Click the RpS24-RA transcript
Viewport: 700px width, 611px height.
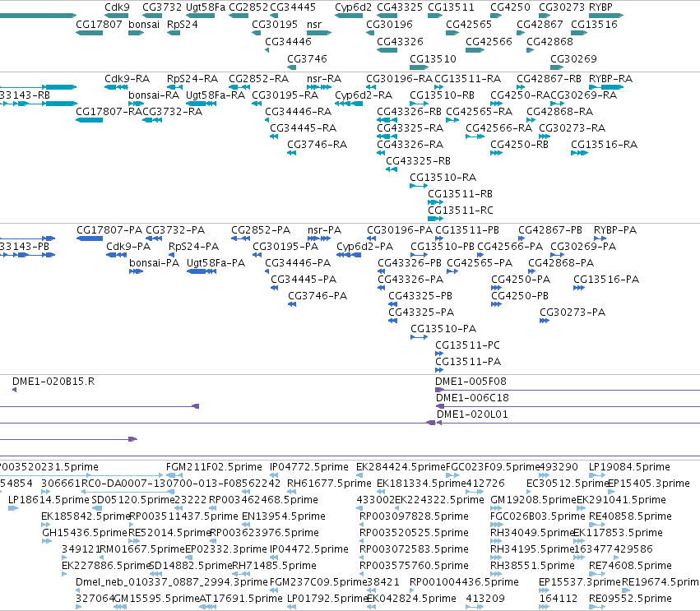click(174, 87)
